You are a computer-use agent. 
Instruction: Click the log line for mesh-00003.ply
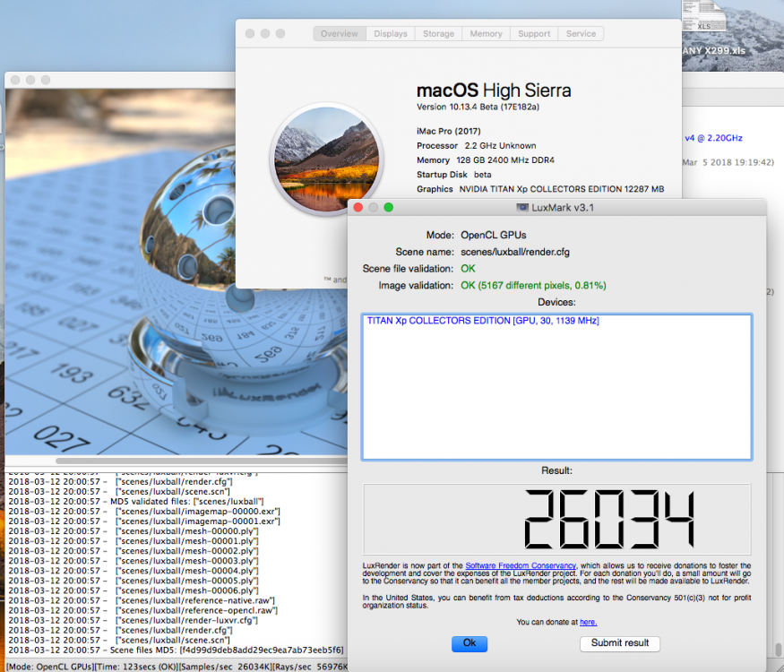coord(133,561)
